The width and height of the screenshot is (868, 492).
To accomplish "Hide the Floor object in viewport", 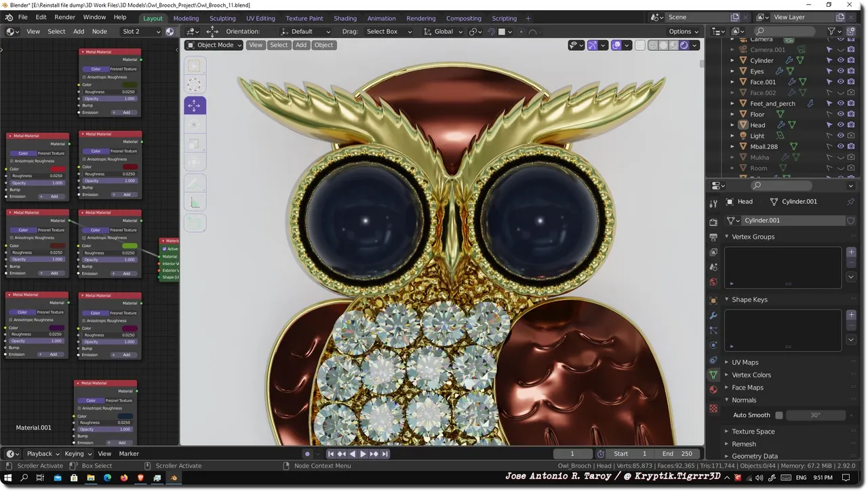I will 841,114.
